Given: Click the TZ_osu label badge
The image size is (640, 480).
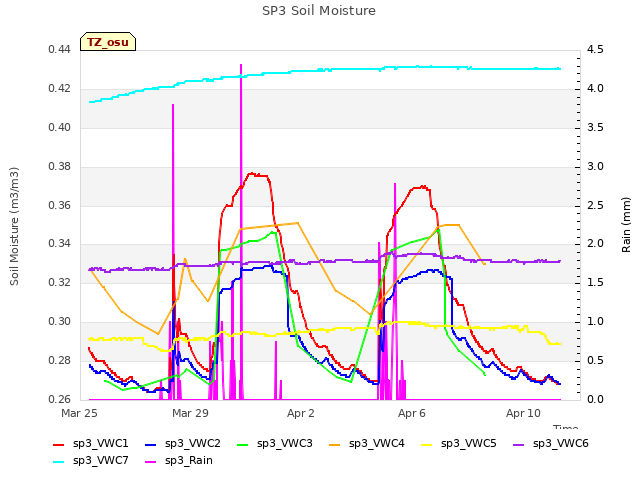Looking at the screenshot, I should [x=108, y=42].
